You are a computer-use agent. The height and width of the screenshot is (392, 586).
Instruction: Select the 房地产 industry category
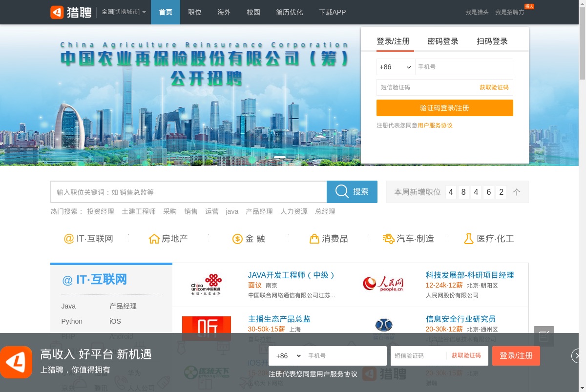pos(168,239)
